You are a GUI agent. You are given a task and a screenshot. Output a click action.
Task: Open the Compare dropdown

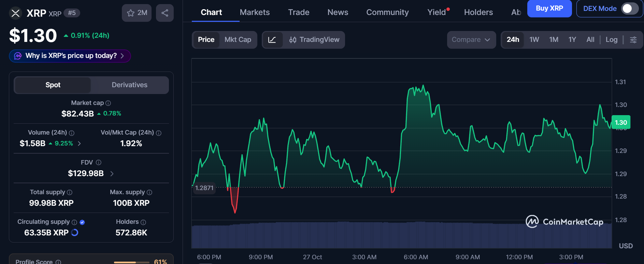pos(471,40)
